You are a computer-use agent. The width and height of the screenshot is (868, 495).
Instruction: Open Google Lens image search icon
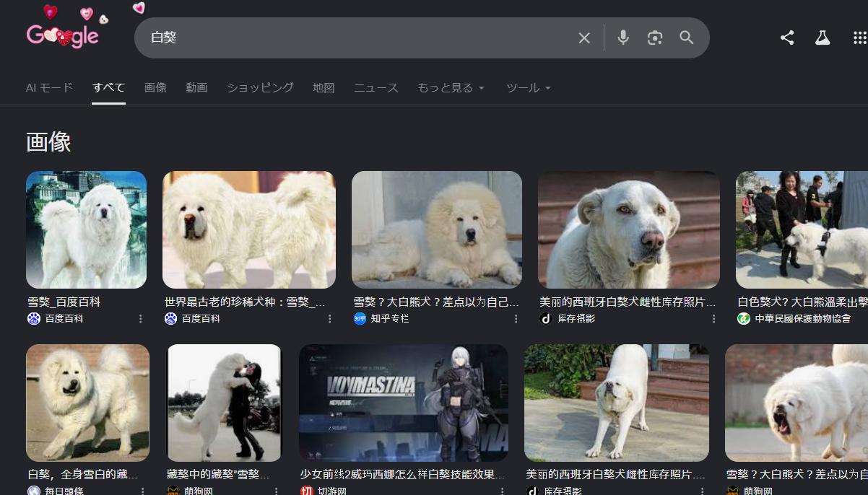[x=655, y=38]
